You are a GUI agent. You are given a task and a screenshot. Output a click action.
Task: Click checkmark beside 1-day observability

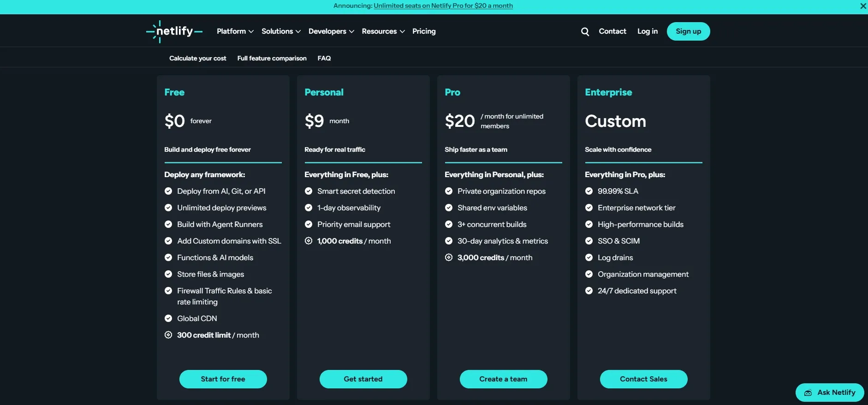pyautogui.click(x=309, y=208)
